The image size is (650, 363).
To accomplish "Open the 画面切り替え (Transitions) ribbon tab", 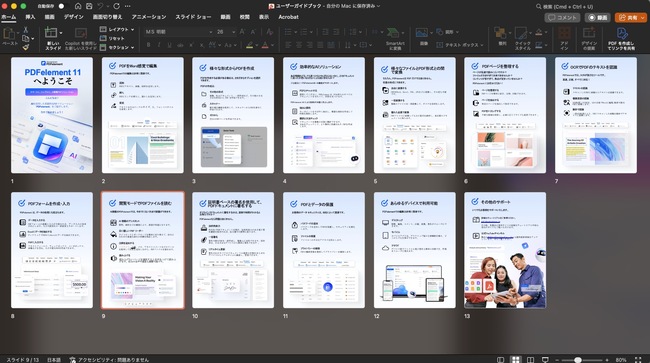I will click(x=107, y=17).
